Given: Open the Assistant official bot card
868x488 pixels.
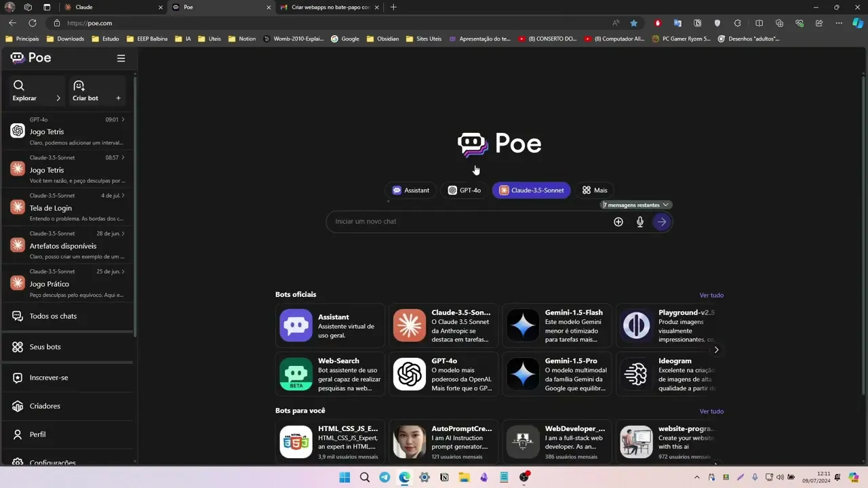Looking at the screenshot, I should point(330,325).
